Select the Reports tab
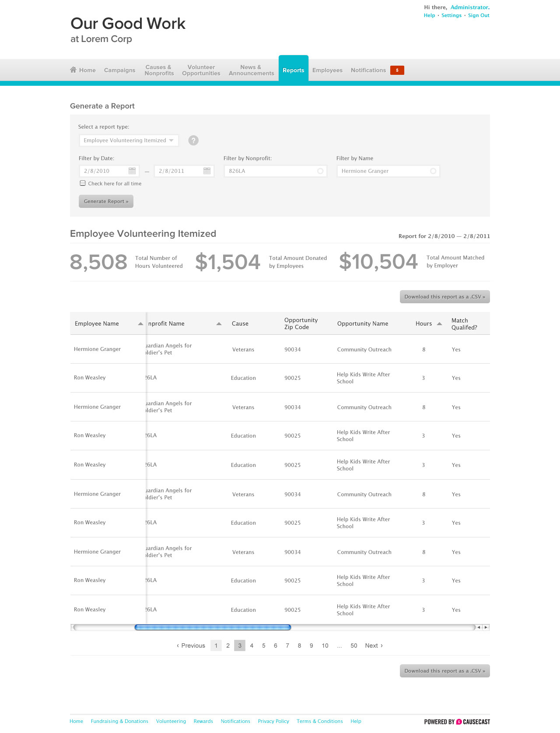This screenshot has height=733, width=560. pyautogui.click(x=294, y=70)
